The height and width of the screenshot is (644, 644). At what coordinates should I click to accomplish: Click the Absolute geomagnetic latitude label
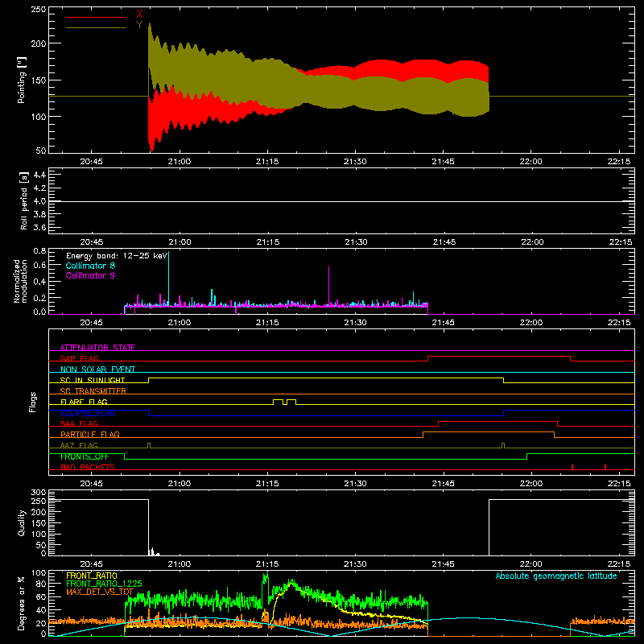tap(556, 576)
